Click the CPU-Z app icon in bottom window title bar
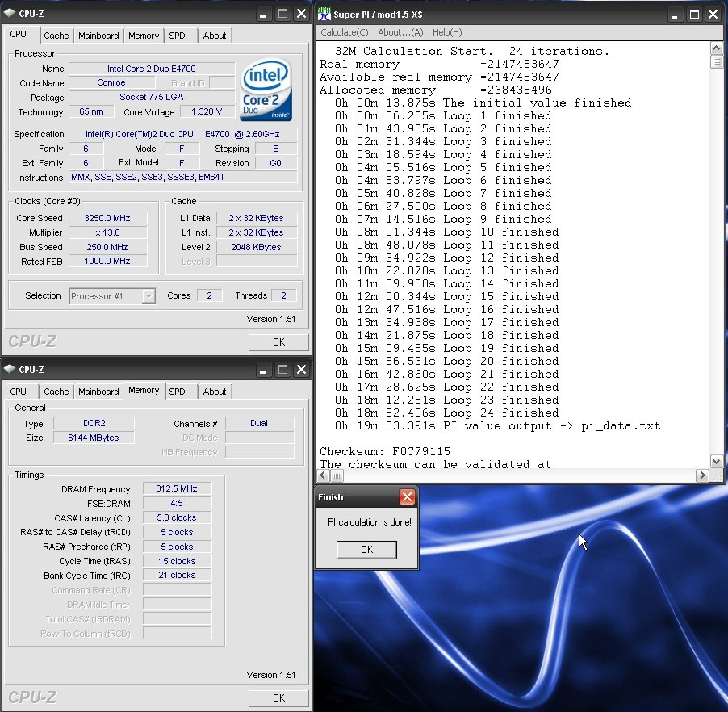 coord(10,369)
